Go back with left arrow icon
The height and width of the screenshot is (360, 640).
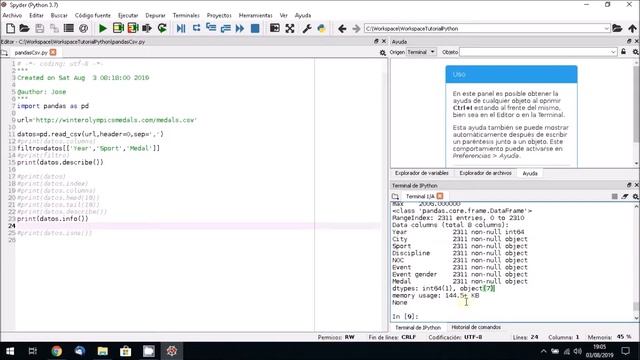click(x=342, y=28)
